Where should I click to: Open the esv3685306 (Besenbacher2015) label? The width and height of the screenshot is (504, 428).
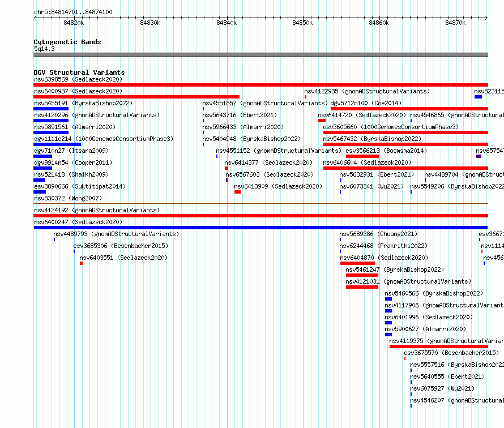[x=121, y=246]
